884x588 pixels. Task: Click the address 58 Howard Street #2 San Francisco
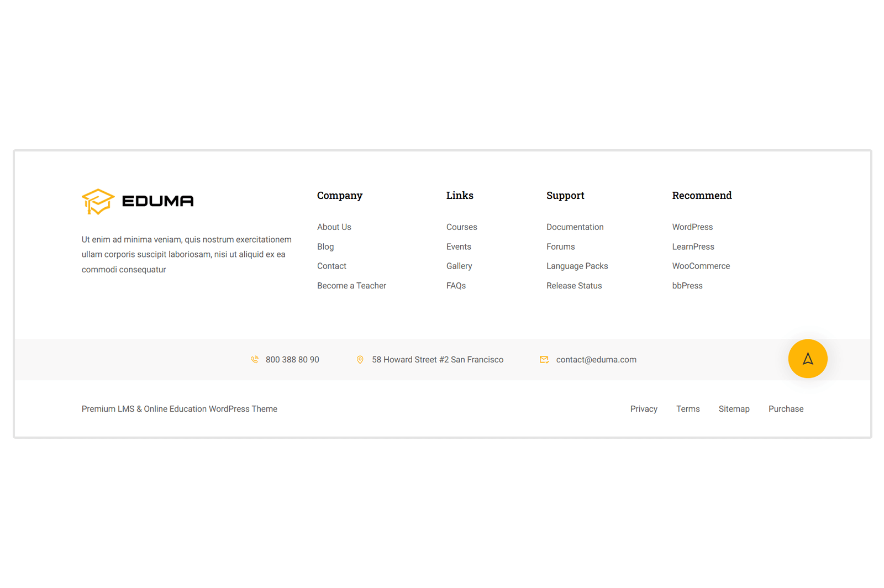[x=438, y=360]
